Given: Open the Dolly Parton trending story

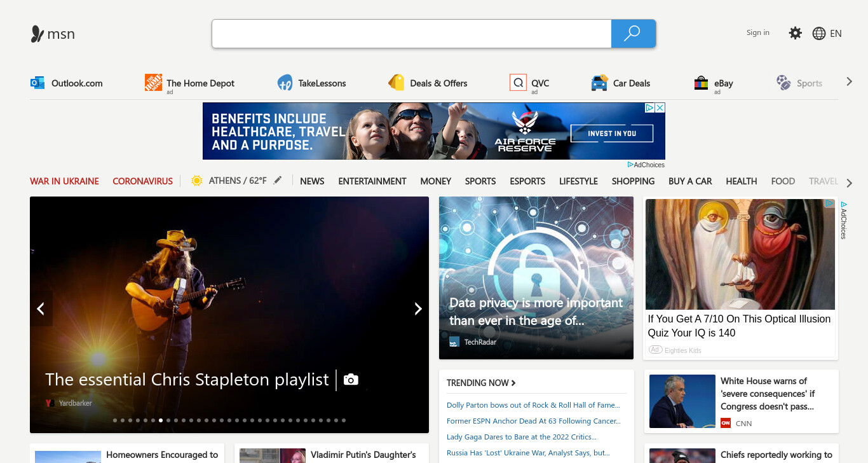Looking at the screenshot, I should (533, 405).
